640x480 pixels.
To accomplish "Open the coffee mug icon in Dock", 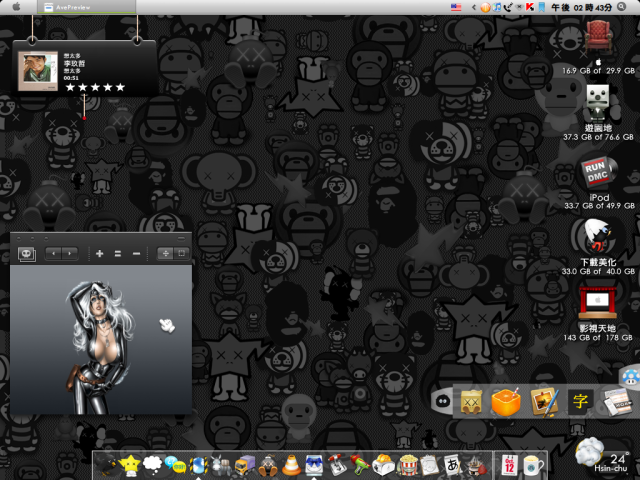I will click(x=533, y=465).
